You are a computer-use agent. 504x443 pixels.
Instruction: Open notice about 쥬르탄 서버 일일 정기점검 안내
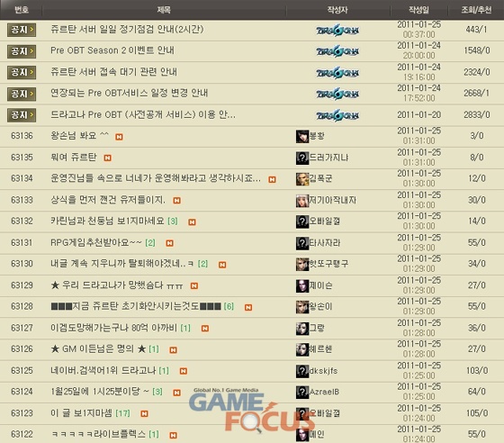(x=127, y=30)
